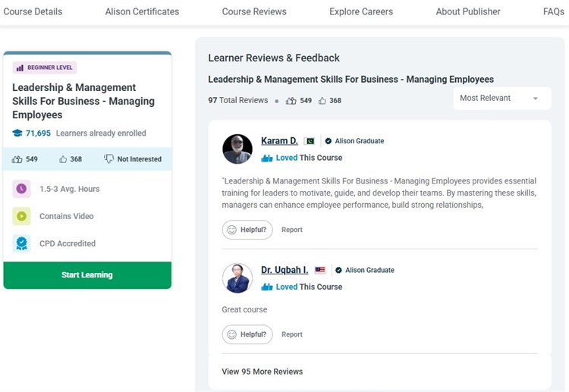Click Alison Graduate label beside Karam D.

pyautogui.click(x=360, y=141)
